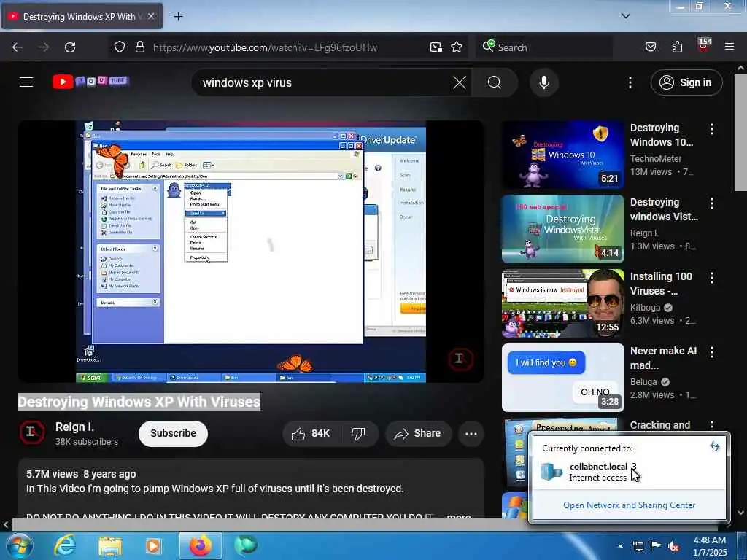The image size is (747, 560).
Task: Open the YouTube guide hamburger menu
Action: pyautogui.click(x=26, y=82)
